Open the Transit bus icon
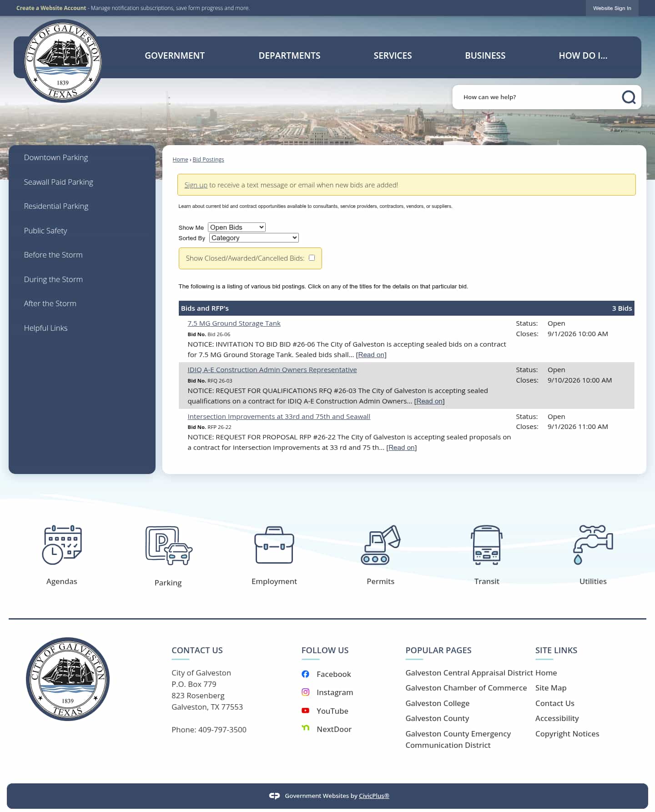 point(487,545)
